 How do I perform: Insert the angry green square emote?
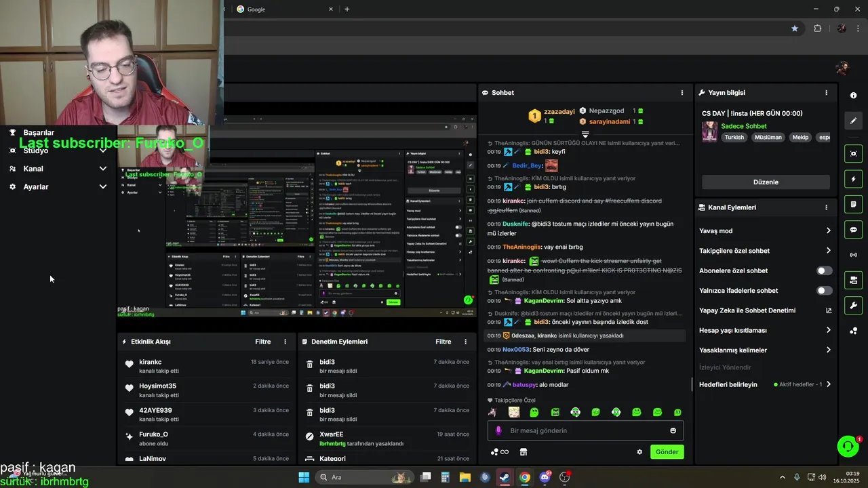coord(555,412)
